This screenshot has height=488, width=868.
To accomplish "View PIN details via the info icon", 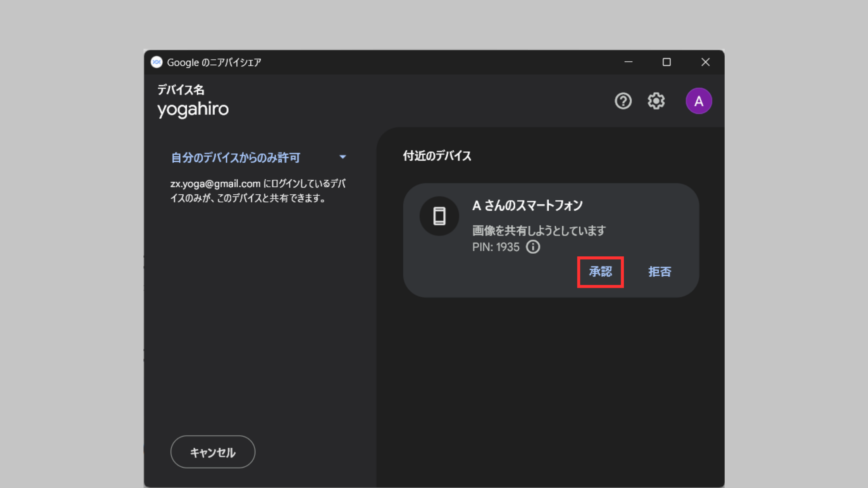I will [x=533, y=247].
